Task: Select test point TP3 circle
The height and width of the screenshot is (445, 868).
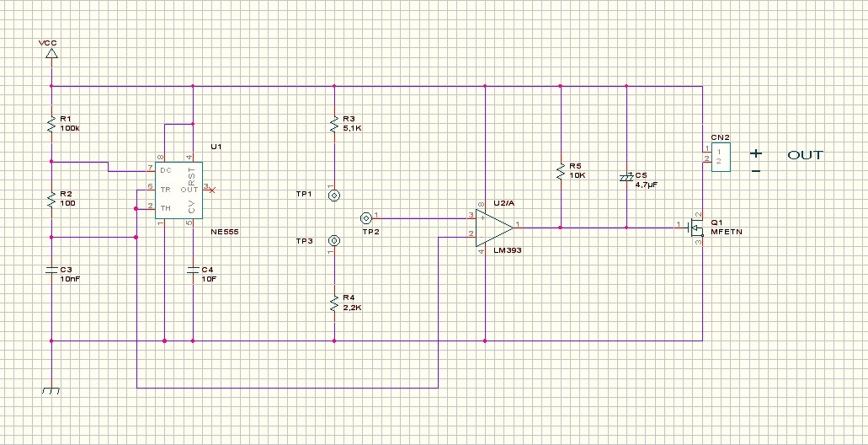Action: point(333,240)
